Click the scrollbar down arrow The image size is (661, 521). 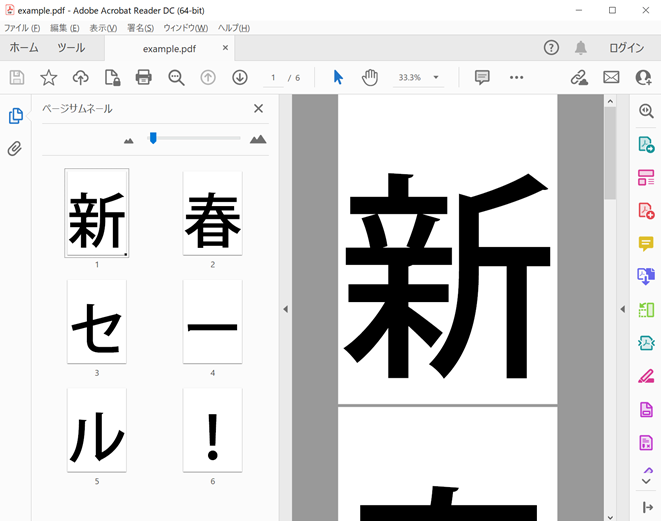coord(610,517)
